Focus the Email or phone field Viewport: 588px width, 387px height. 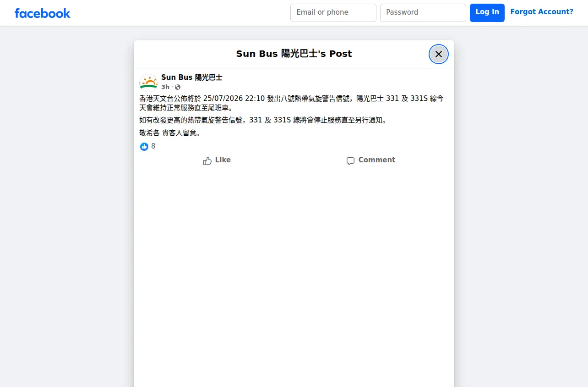click(333, 13)
